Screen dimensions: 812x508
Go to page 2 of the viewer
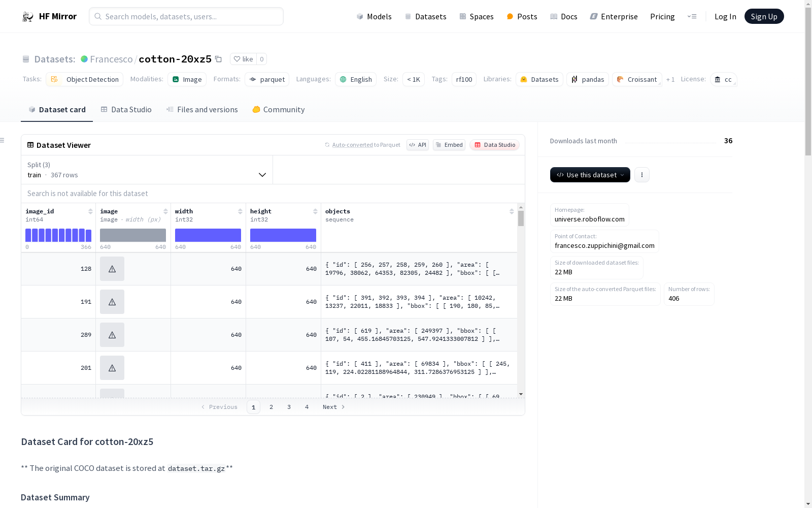[x=272, y=407]
